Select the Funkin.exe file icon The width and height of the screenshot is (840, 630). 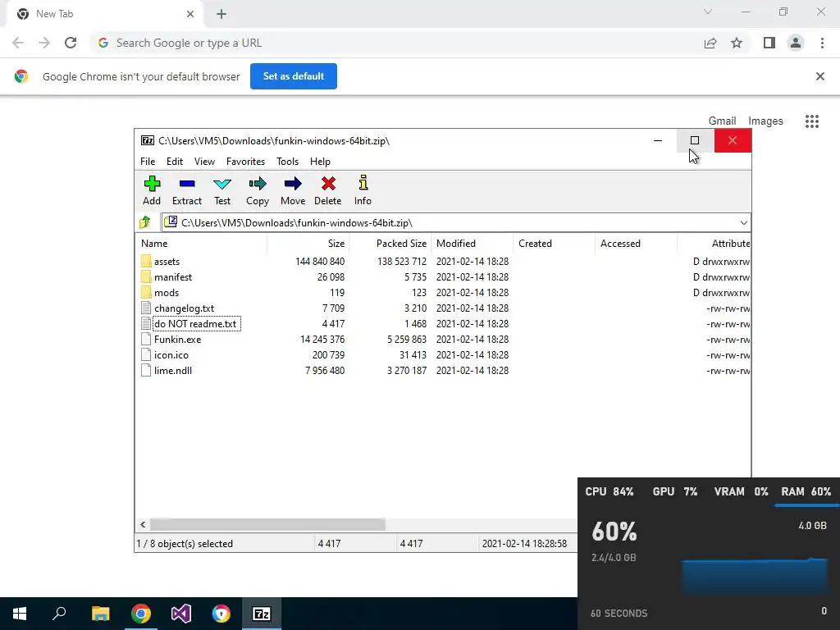point(146,339)
